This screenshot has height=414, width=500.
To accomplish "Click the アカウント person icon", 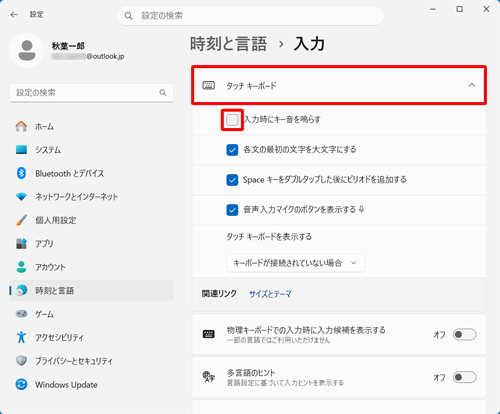I will click(x=21, y=267).
